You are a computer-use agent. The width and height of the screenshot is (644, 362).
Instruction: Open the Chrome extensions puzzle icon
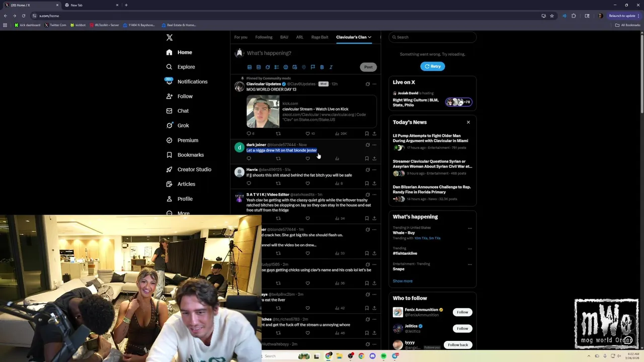click(x=574, y=16)
